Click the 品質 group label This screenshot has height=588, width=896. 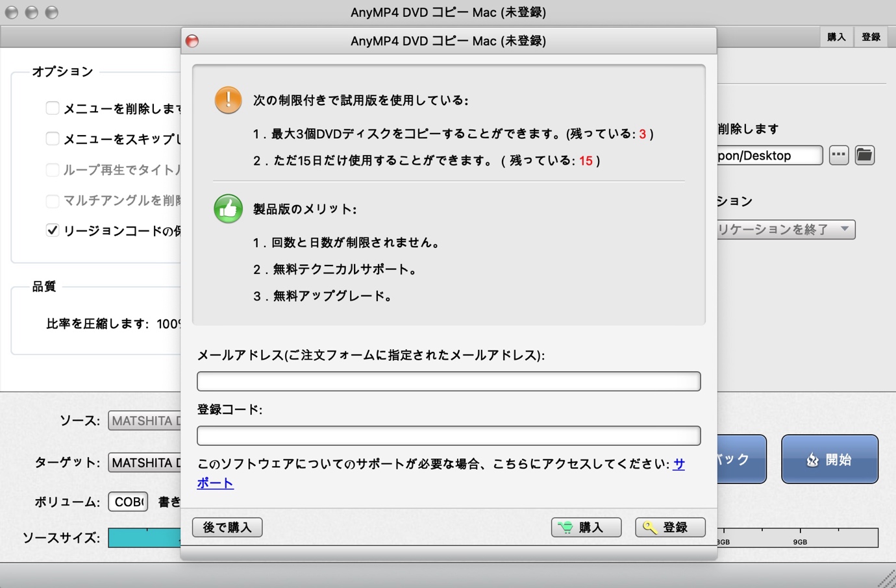tap(44, 286)
